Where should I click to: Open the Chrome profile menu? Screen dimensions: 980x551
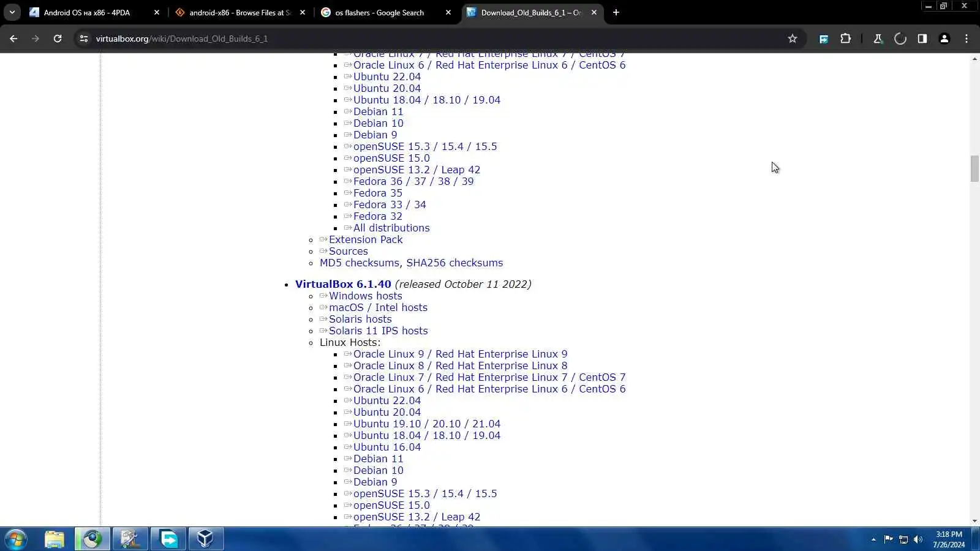[944, 39]
